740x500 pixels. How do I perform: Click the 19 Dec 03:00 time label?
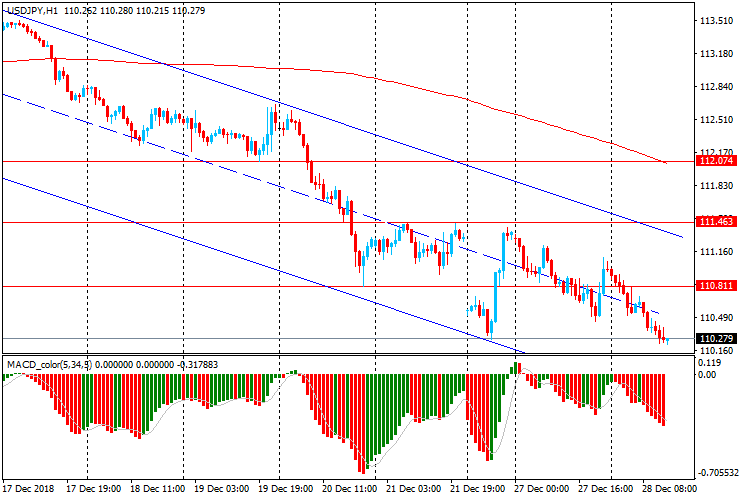point(221,488)
